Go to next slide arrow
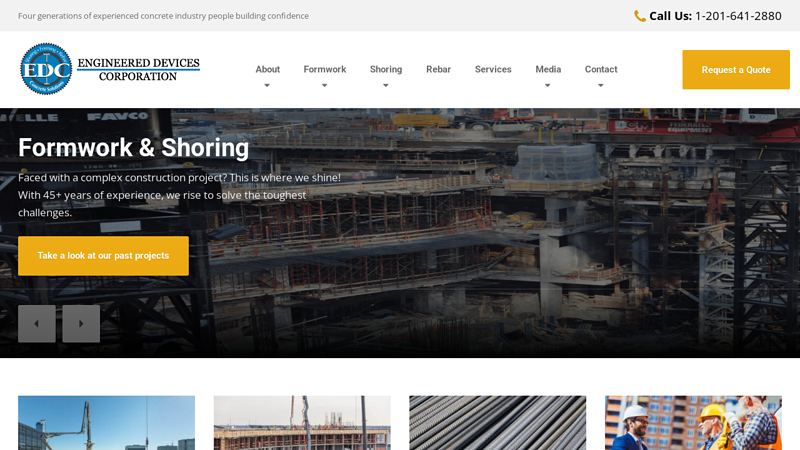Screen dimensions: 800x450 [x=81, y=323]
